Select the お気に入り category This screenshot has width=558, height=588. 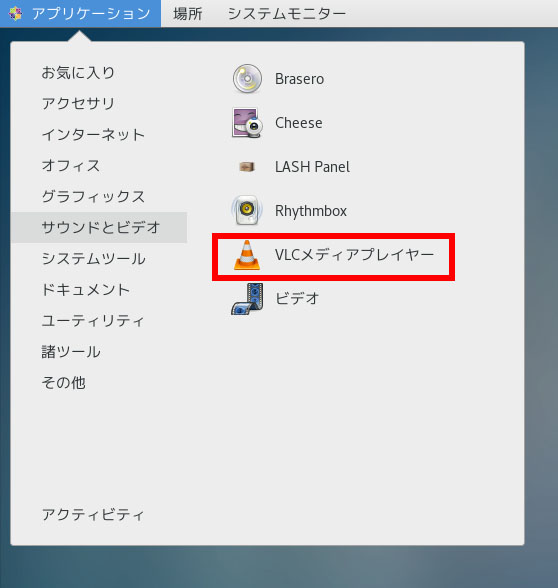pyautogui.click(x=78, y=72)
